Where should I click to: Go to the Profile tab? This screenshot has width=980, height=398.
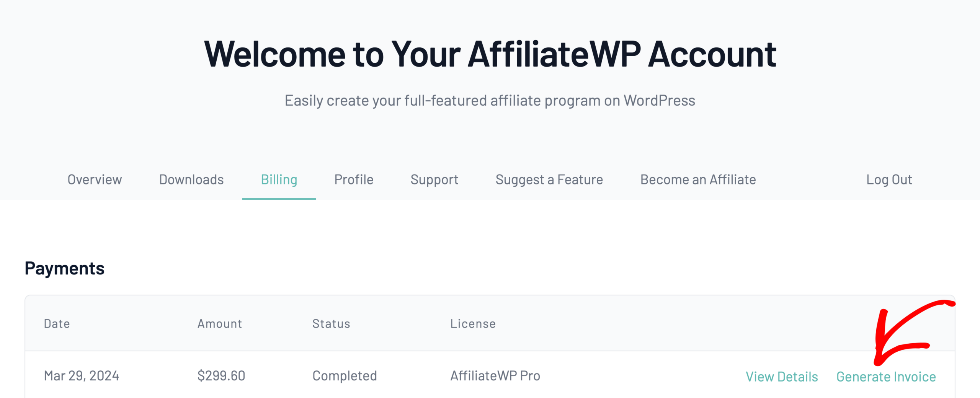[x=354, y=179]
